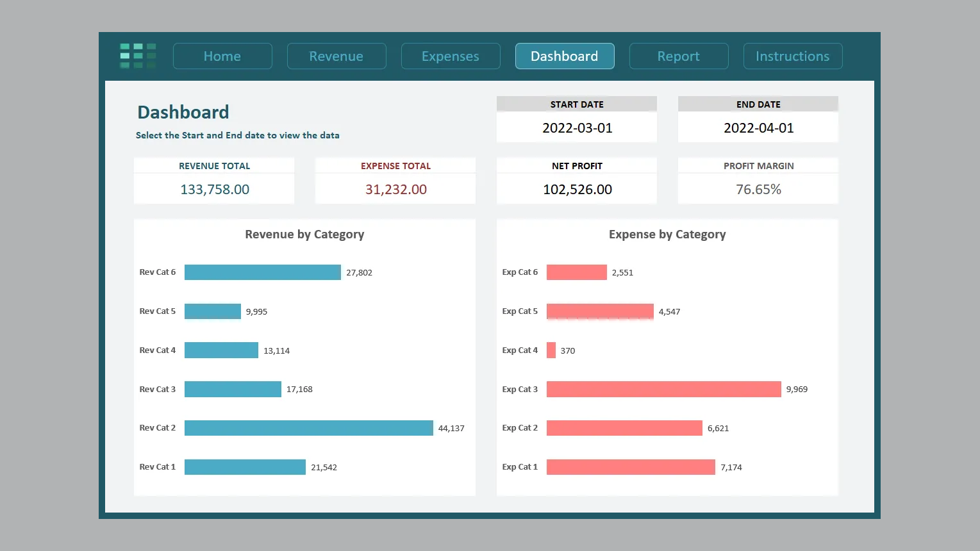The width and height of the screenshot is (980, 551).
Task: Edit the Start Date field value
Action: [x=577, y=128]
